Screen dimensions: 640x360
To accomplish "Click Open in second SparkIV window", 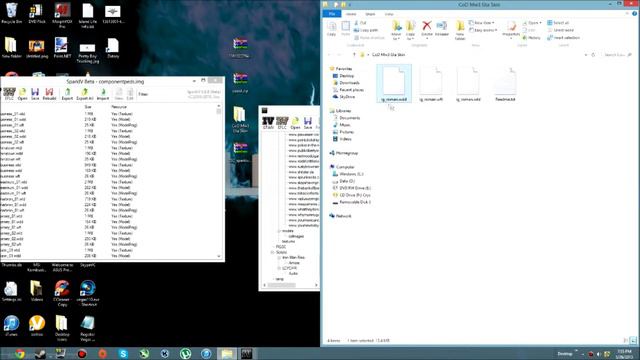I will point(296,123).
